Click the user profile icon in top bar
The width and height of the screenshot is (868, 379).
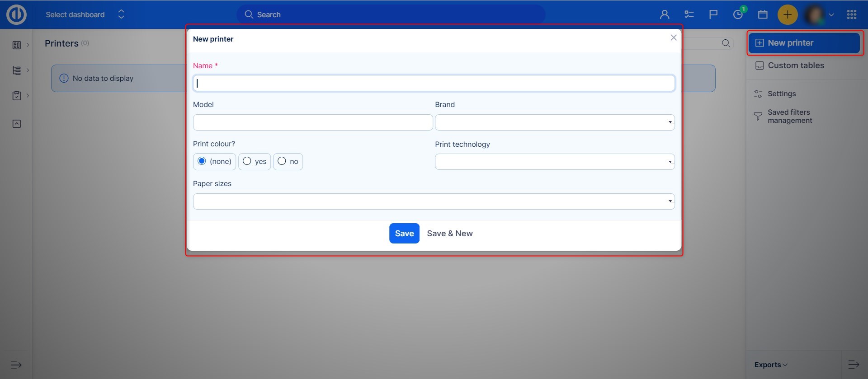click(664, 14)
